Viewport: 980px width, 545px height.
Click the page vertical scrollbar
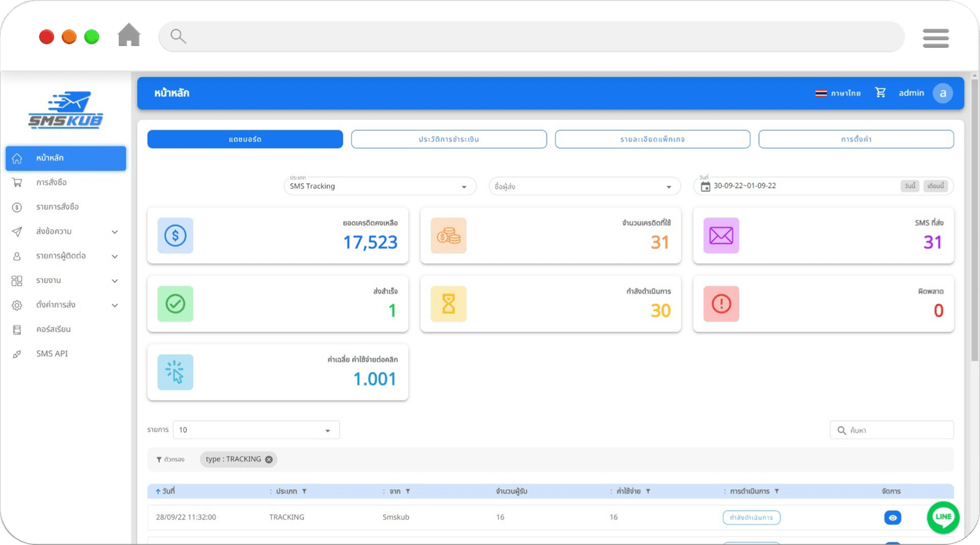[x=974, y=221]
